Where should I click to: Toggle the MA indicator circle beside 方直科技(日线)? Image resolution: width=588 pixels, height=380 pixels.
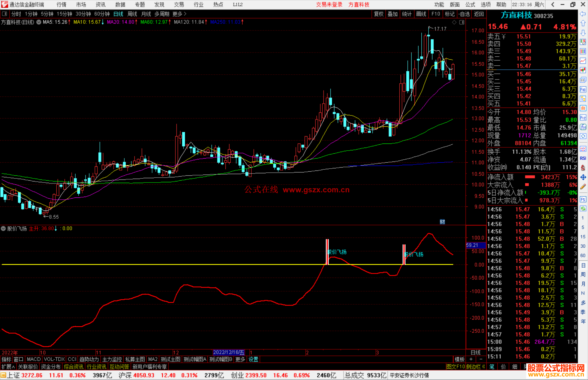point(39,22)
